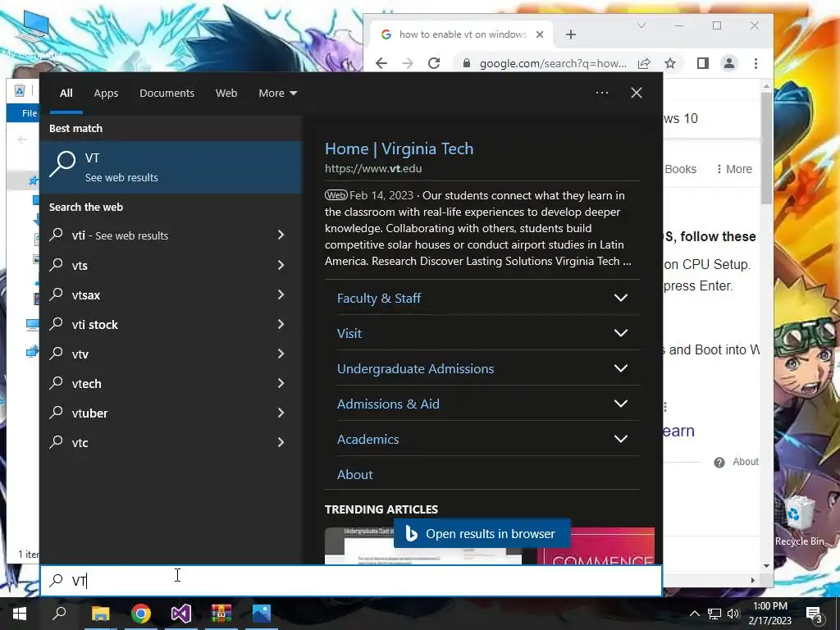Click Chrome's back navigation arrow
The width and height of the screenshot is (840, 630).
pos(381,63)
